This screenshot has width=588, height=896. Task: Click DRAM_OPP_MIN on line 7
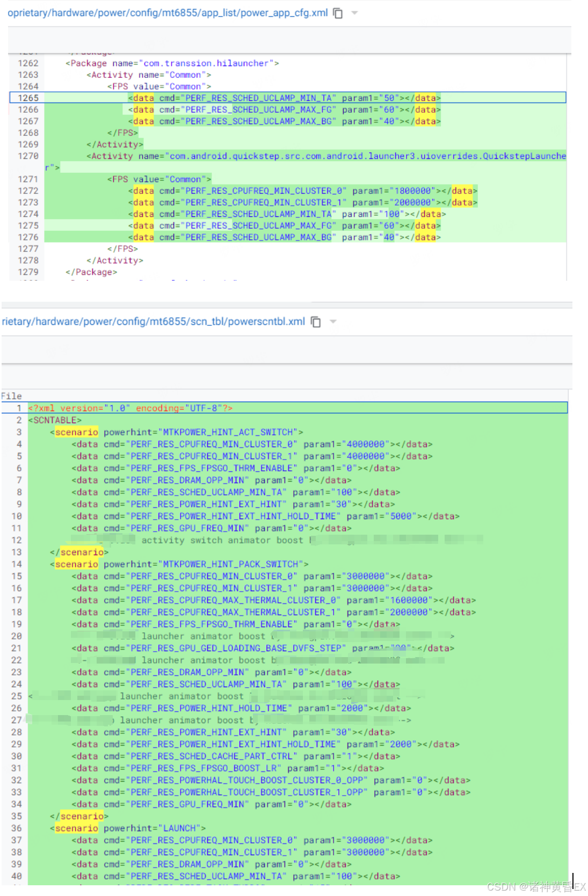(x=212, y=480)
